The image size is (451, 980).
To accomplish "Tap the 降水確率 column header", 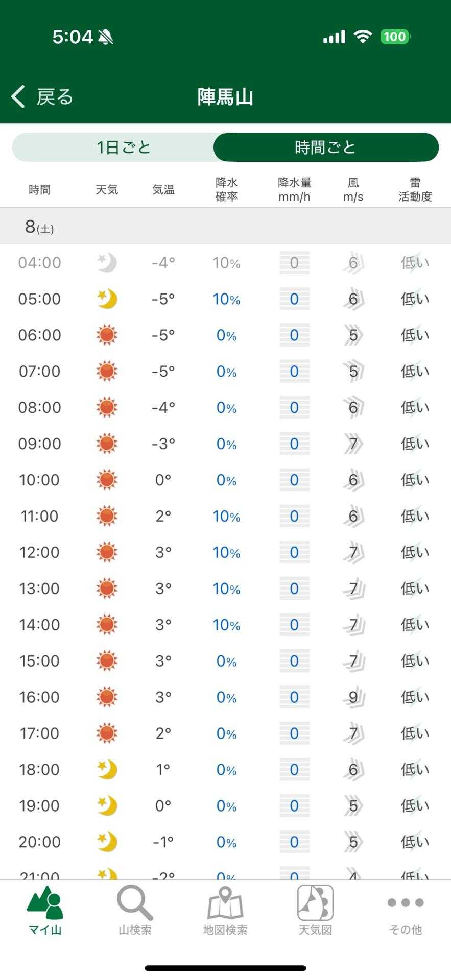I will click(x=226, y=189).
